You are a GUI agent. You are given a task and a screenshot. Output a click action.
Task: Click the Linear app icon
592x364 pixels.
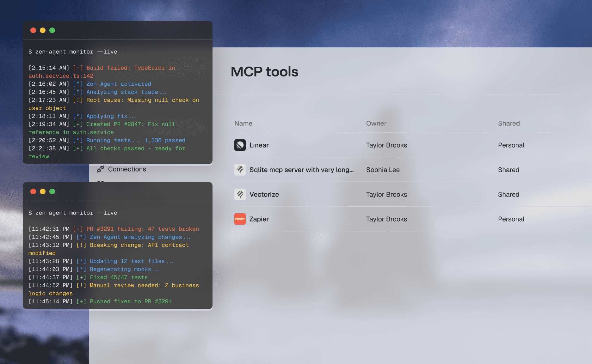[240, 145]
